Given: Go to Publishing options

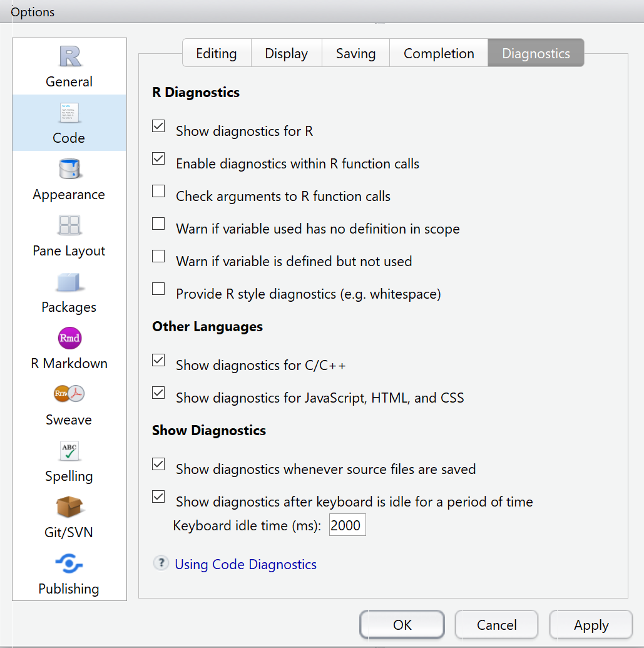Looking at the screenshot, I should (69, 575).
